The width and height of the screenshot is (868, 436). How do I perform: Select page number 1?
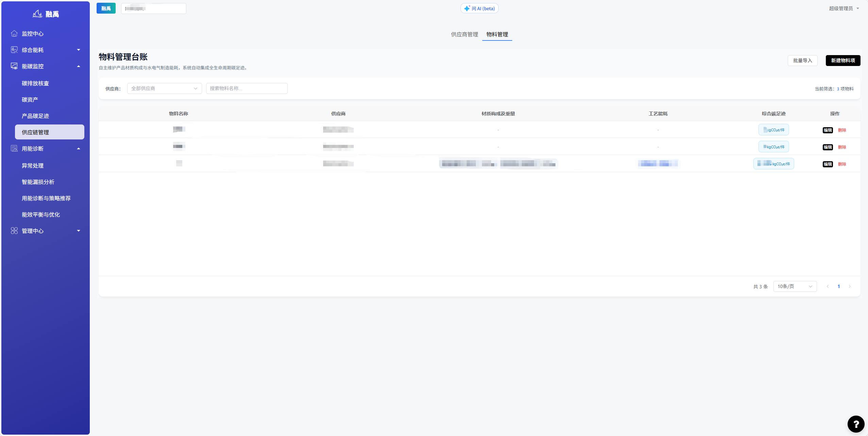pos(839,286)
